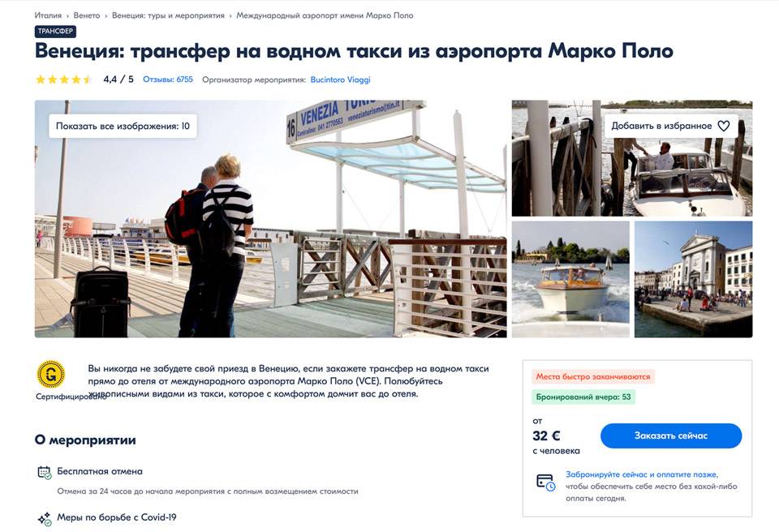Go to Венеция: туры и мероприятия breadcrumb
The height and width of the screenshot is (532, 779).
(x=168, y=15)
